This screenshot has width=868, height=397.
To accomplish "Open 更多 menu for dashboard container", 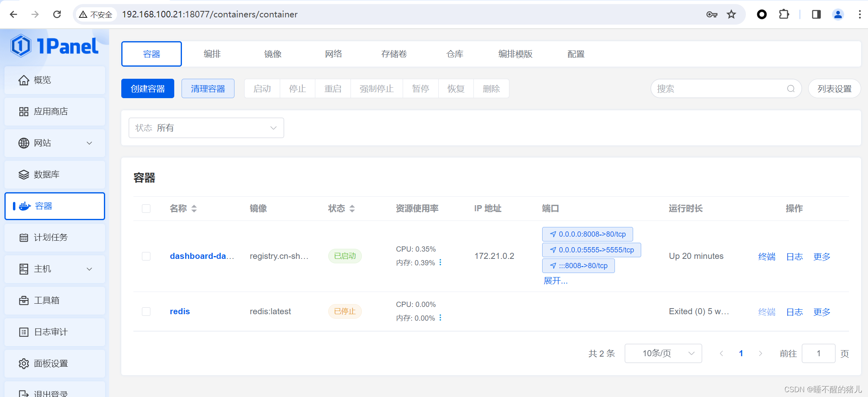I will [822, 256].
